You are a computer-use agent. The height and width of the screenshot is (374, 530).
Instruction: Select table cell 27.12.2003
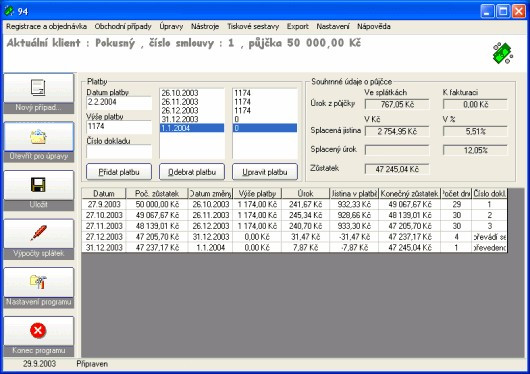[104, 237]
